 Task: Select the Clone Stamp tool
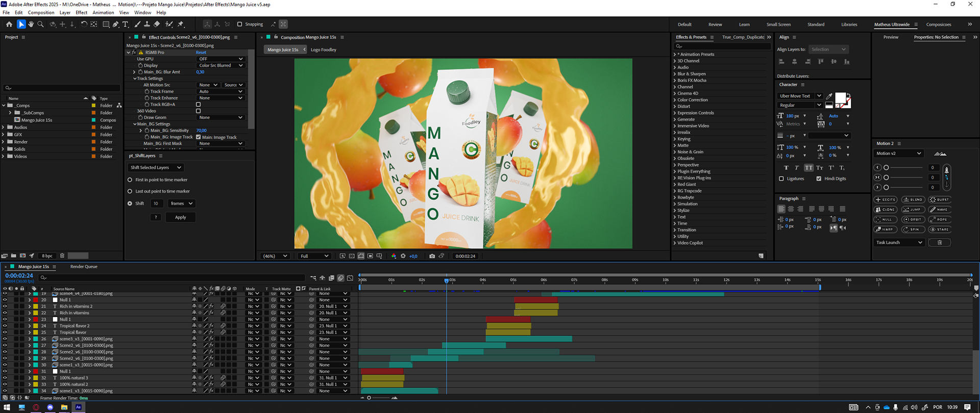[x=147, y=24]
